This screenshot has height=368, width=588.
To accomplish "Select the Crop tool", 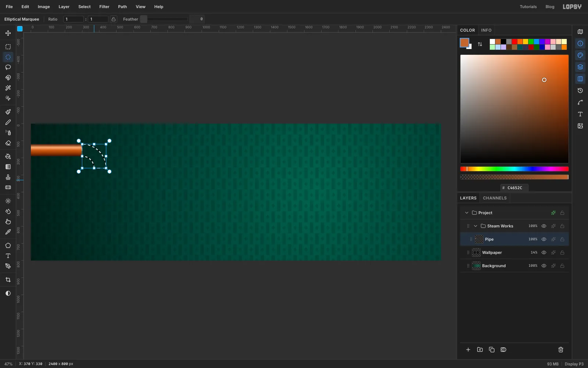I will point(8,280).
